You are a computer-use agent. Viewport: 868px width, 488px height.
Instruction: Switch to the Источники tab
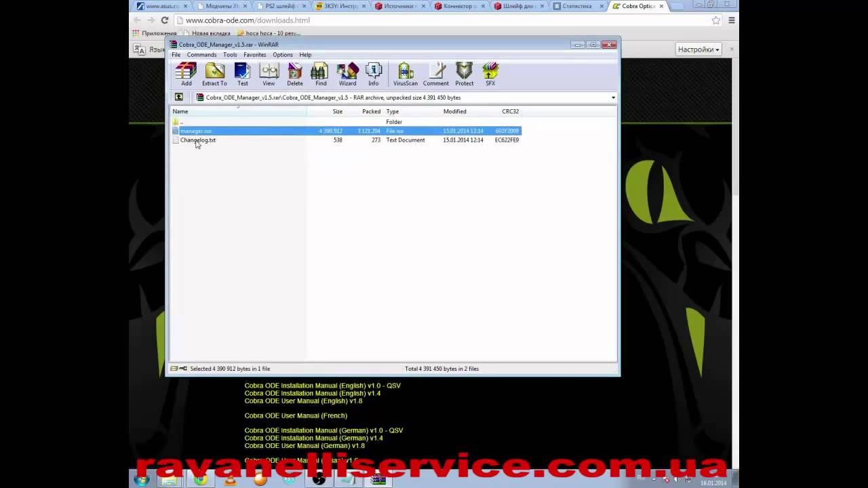pos(400,6)
